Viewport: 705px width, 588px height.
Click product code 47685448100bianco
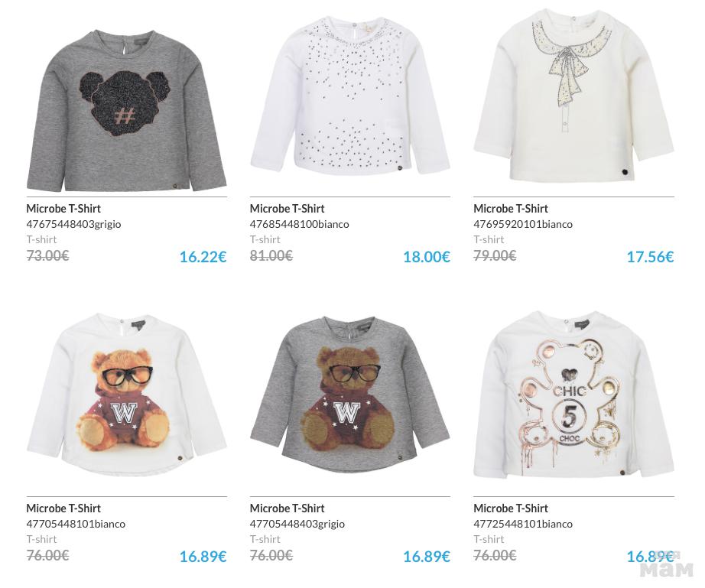299,224
